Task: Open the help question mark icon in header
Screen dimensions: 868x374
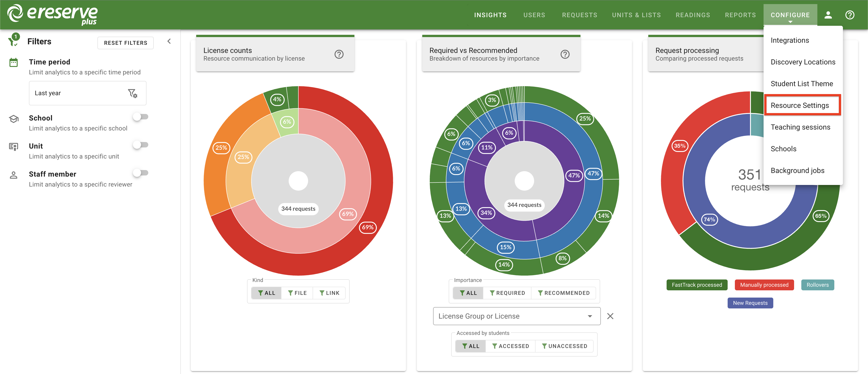Action: 849,15
